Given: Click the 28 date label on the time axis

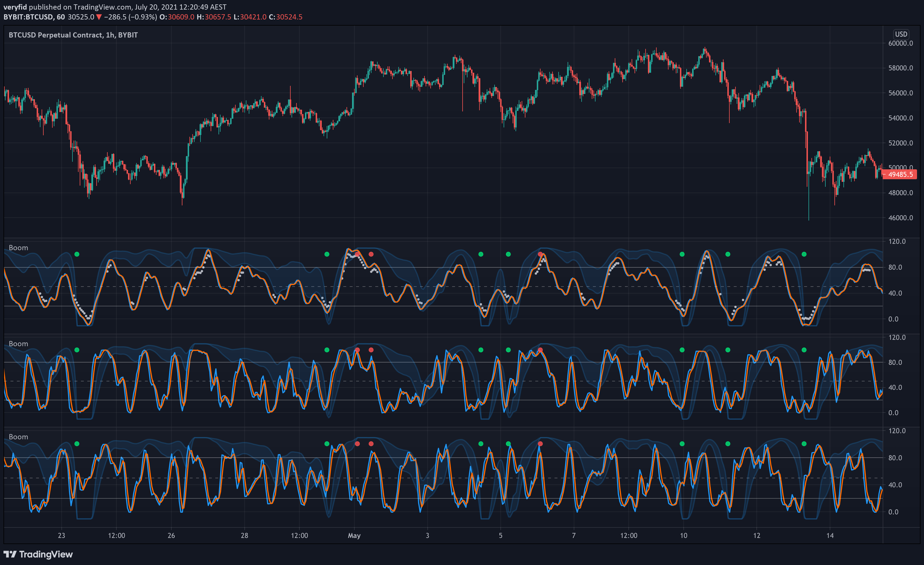Looking at the screenshot, I should (244, 535).
